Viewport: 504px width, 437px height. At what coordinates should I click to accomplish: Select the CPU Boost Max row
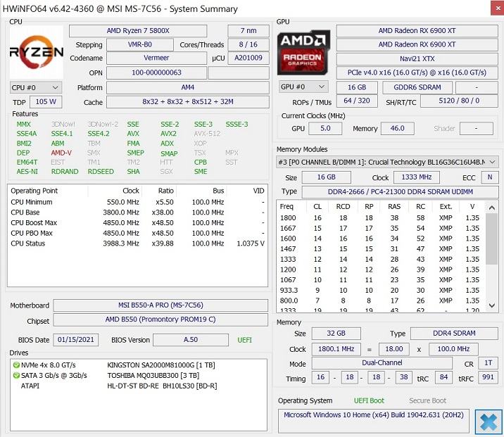point(137,223)
